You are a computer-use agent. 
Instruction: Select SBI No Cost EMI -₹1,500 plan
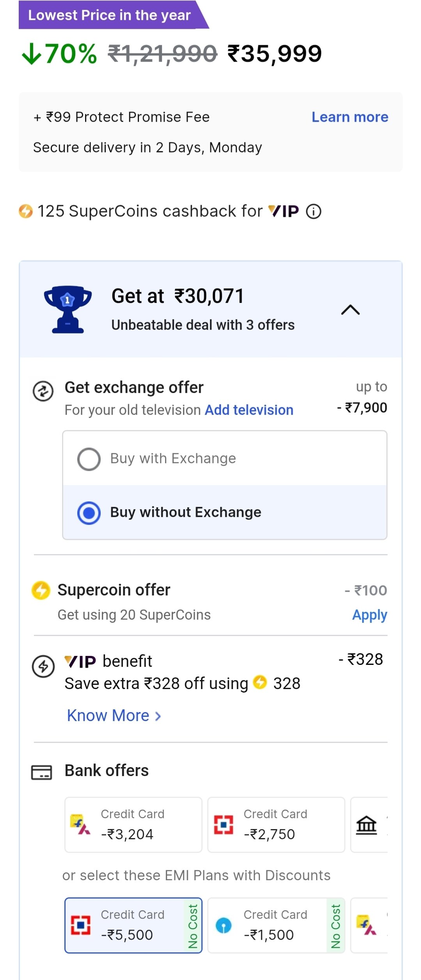(276, 925)
